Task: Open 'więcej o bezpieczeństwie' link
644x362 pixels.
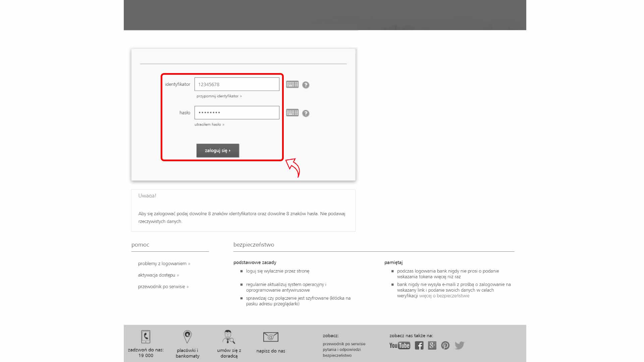Action: 444,296
